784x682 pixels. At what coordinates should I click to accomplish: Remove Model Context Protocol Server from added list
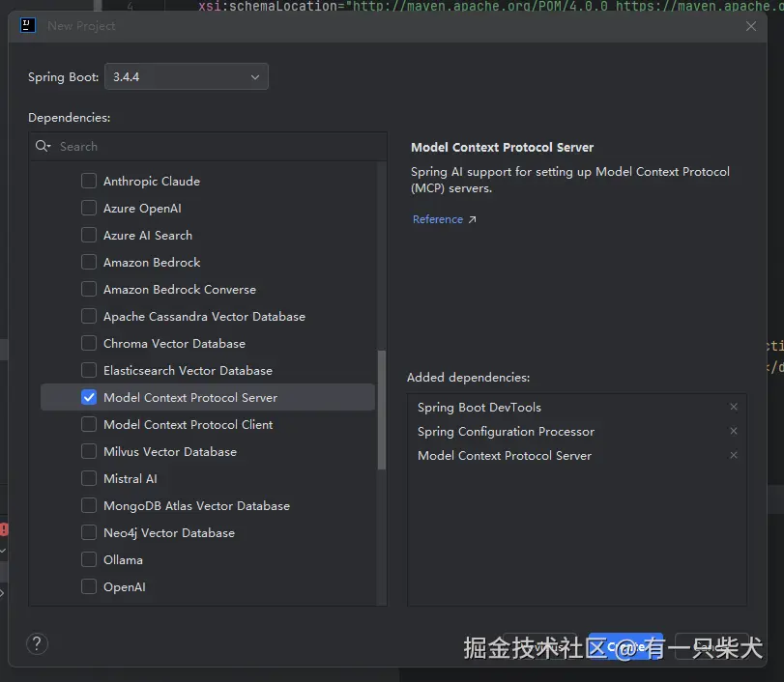tap(734, 455)
